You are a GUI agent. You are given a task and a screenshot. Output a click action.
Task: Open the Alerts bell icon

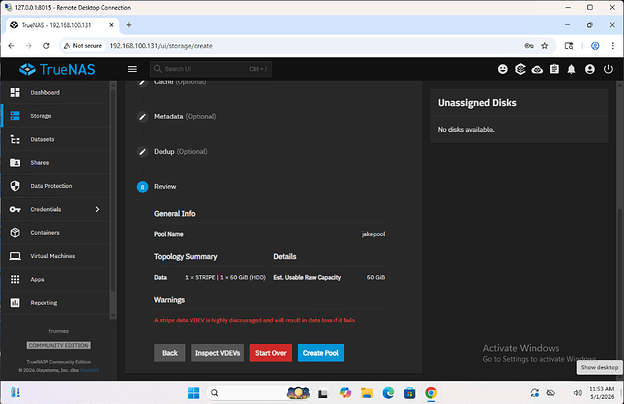click(571, 69)
